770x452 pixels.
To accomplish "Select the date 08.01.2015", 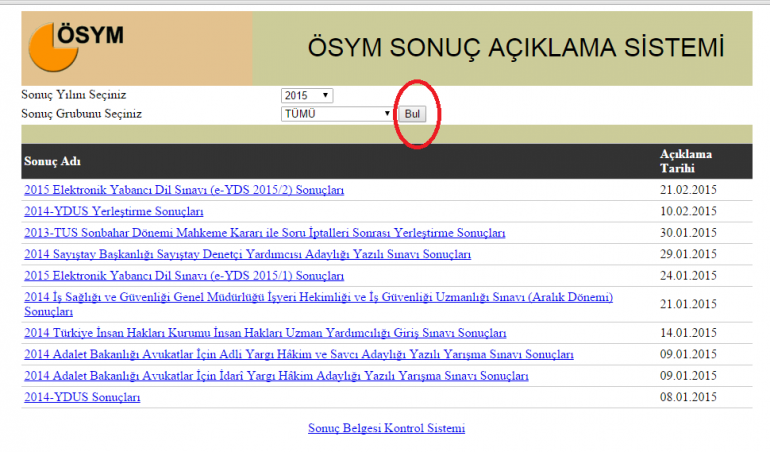I will coord(688,397).
